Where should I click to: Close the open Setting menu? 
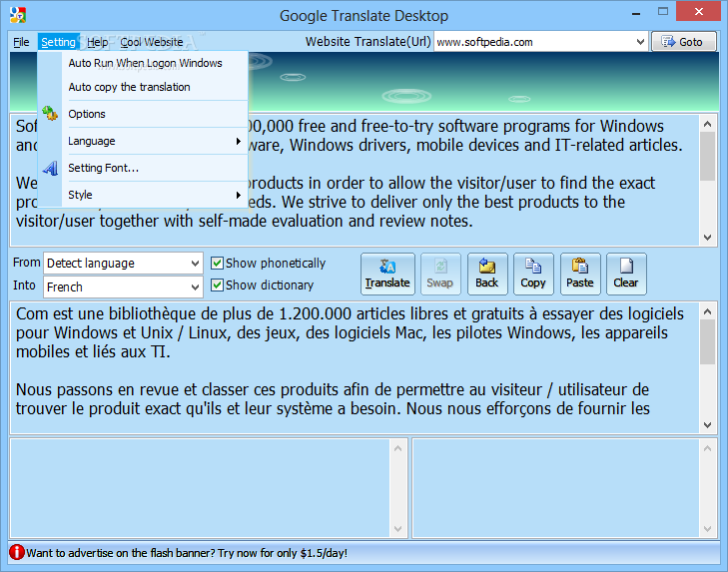coord(59,42)
